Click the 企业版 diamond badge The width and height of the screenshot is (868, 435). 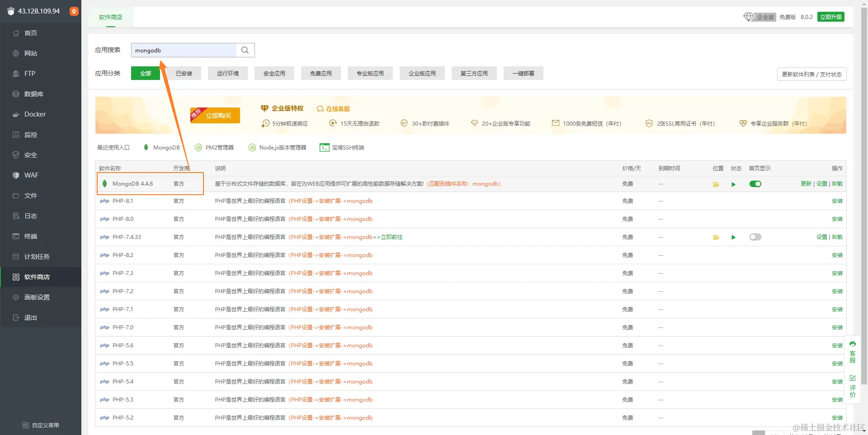coord(760,17)
